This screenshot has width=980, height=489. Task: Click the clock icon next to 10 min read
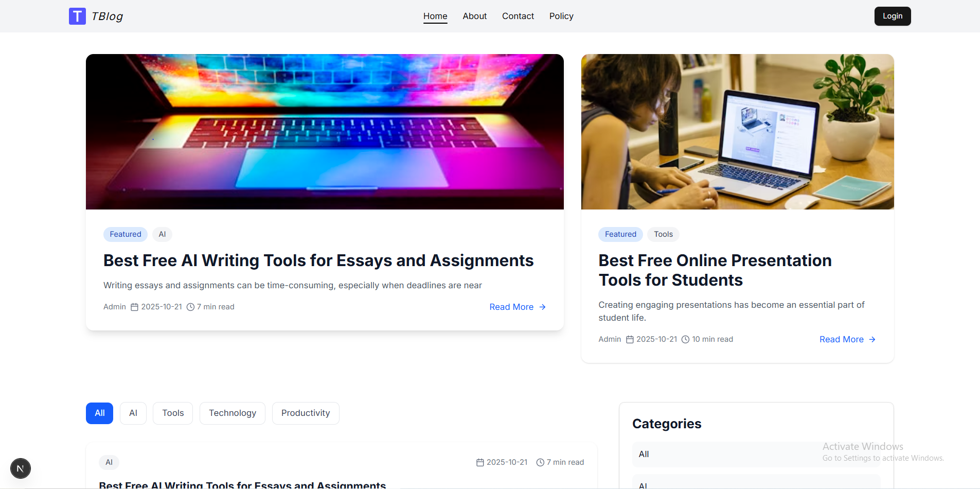tap(685, 339)
